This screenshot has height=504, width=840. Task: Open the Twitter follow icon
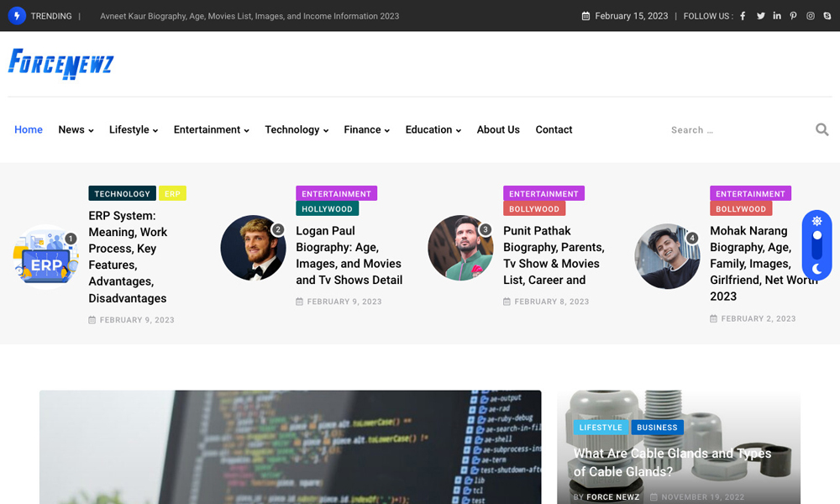(x=760, y=16)
